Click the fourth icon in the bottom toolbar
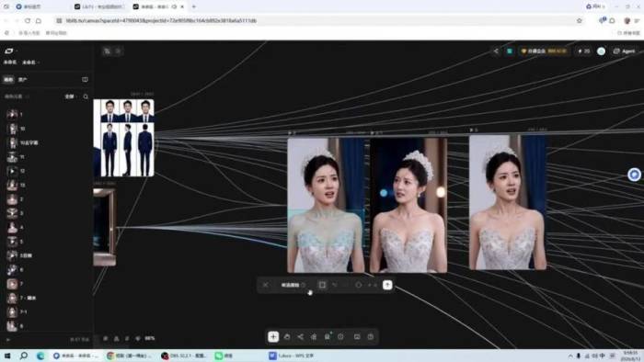The height and width of the screenshot is (362, 644). pyautogui.click(x=314, y=336)
